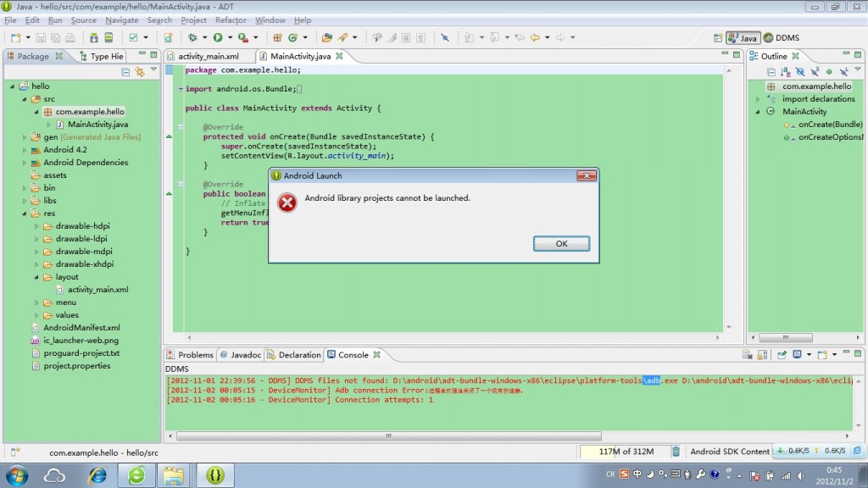Click the New wizard toolbar icon
The image size is (868, 488).
click(x=15, y=37)
